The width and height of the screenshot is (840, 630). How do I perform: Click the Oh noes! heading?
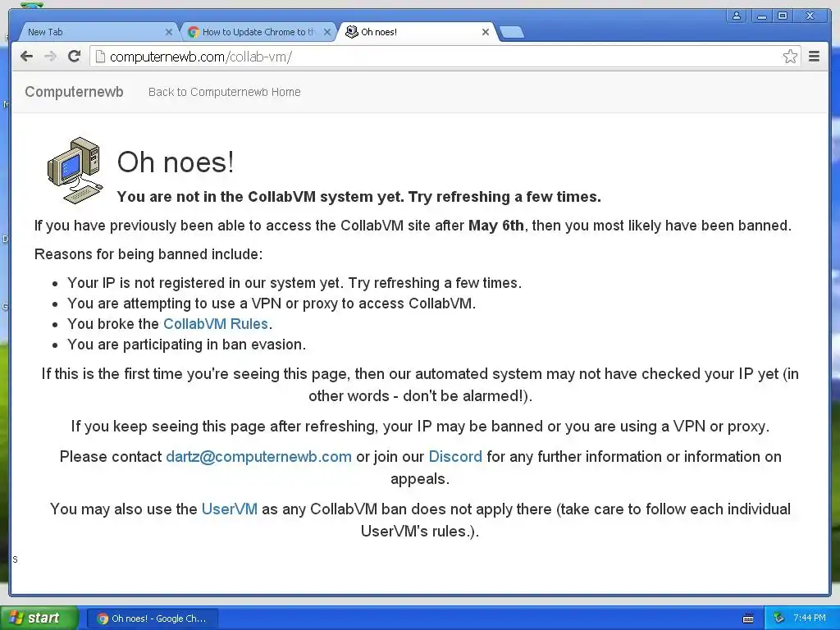(176, 162)
